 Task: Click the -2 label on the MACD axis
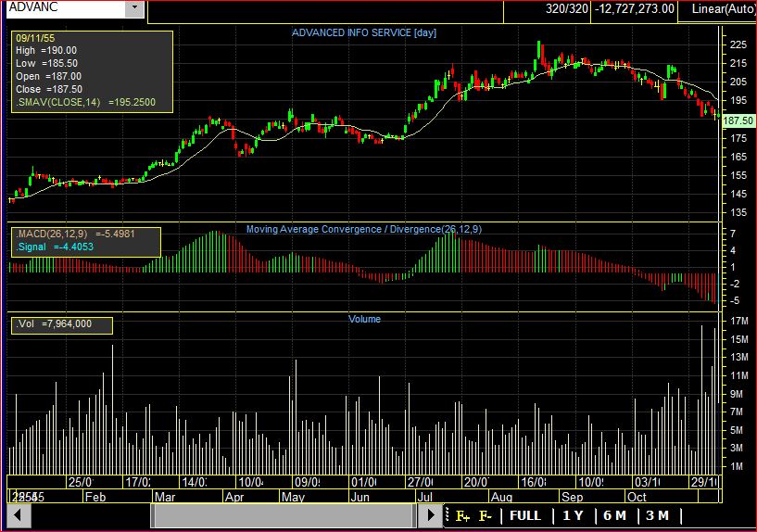coord(734,284)
